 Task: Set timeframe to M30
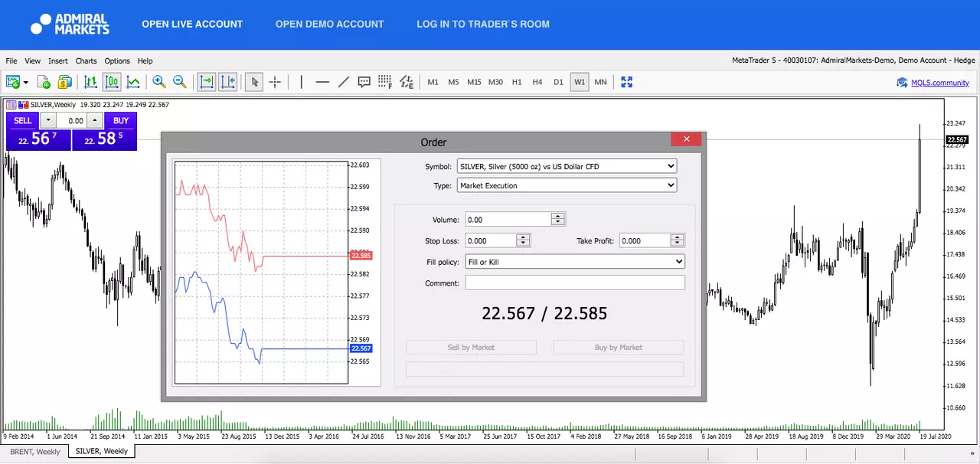[x=496, y=82]
